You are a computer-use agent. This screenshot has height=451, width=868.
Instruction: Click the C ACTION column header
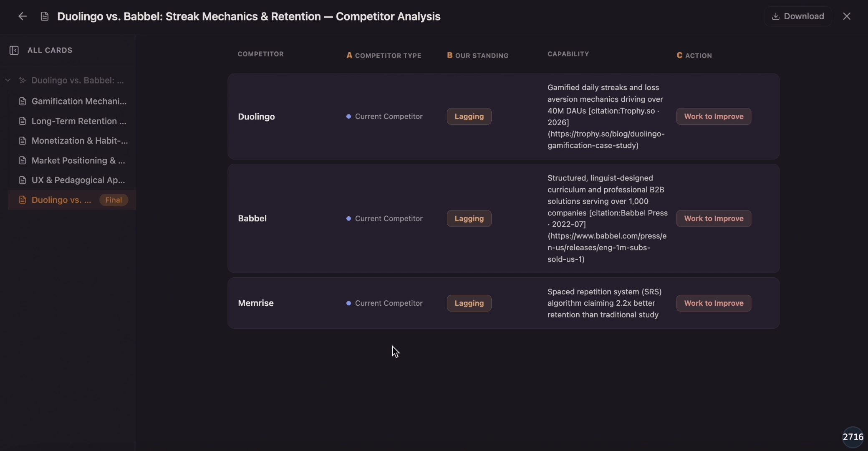(694, 56)
